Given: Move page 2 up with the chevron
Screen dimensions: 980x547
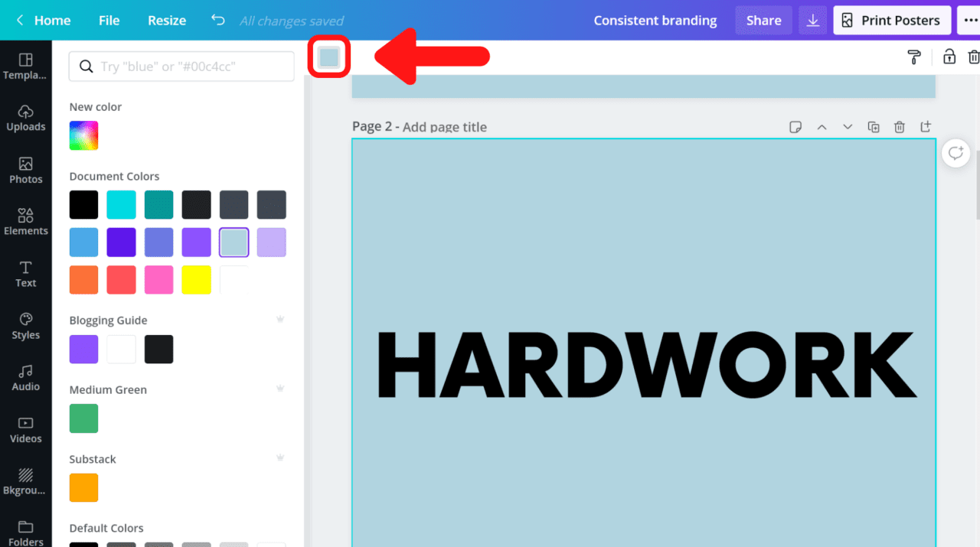Looking at the screenshot, I should click(x=822, y=126).
